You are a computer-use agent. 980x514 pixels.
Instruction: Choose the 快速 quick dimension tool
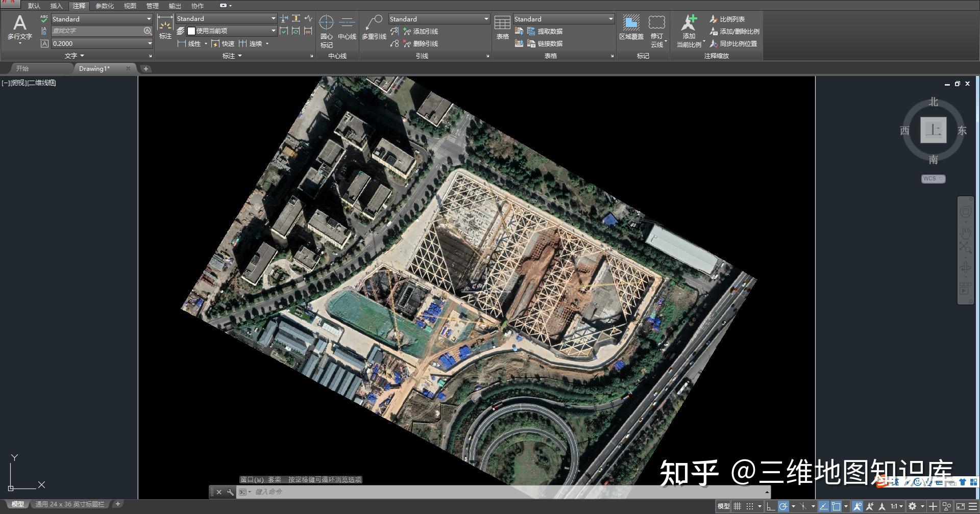coord(223,44)
